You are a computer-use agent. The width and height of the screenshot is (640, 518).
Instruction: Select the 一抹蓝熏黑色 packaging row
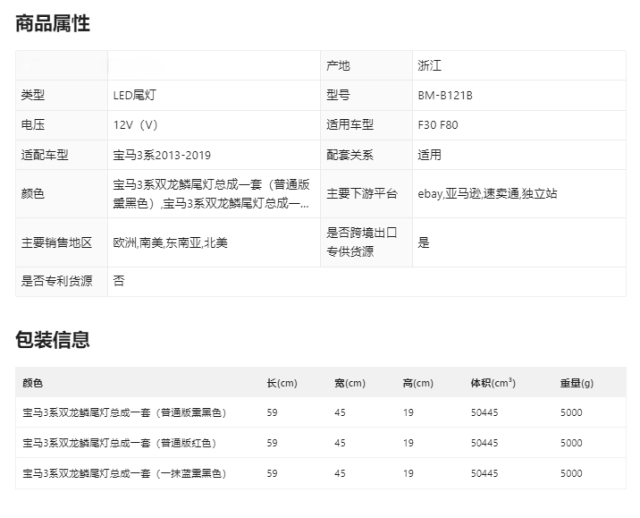click(125, 473)
